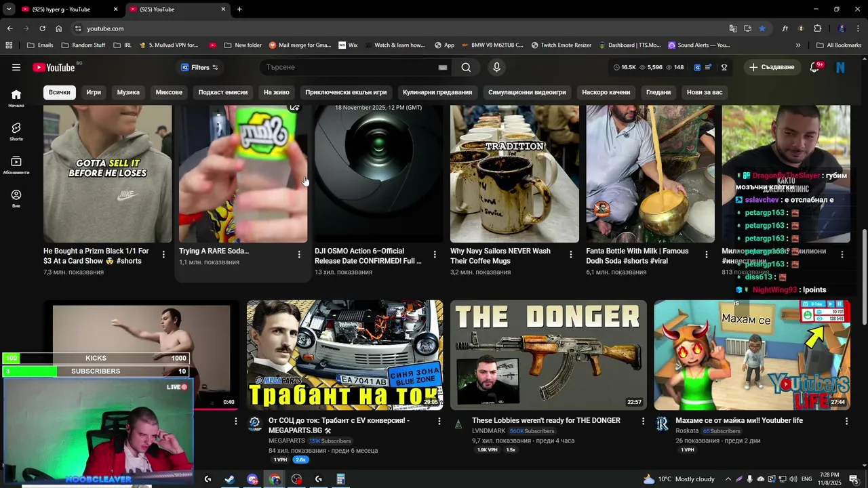
Task: Select the Кулинарни предавания filter chip
Action: 437,92
